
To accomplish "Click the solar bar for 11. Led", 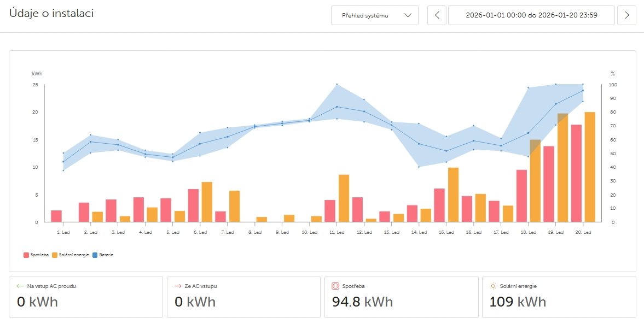I will [344, 198].
